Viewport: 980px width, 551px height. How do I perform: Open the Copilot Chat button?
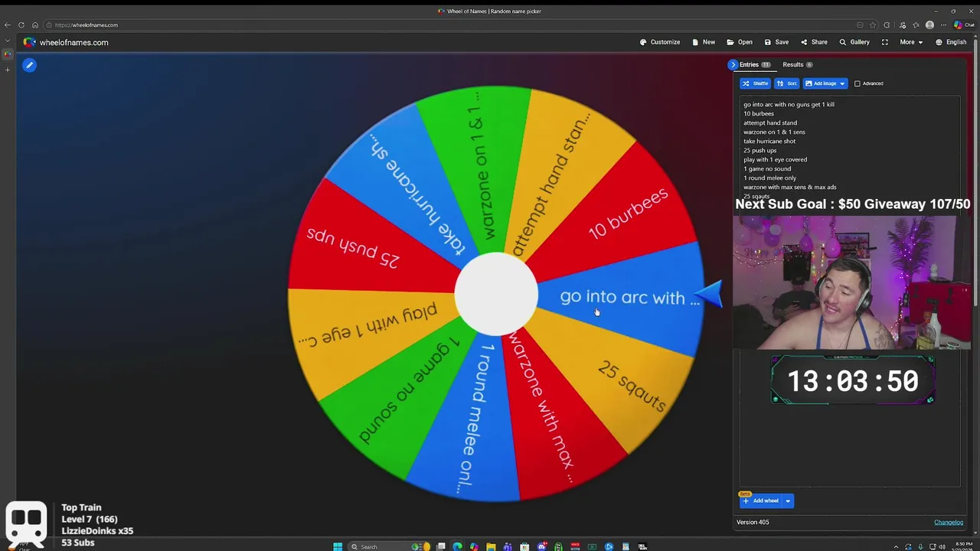964,25
